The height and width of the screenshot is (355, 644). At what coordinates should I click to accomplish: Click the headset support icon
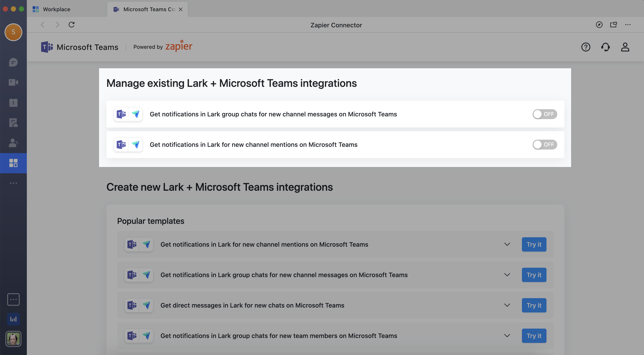pos(606,47)
